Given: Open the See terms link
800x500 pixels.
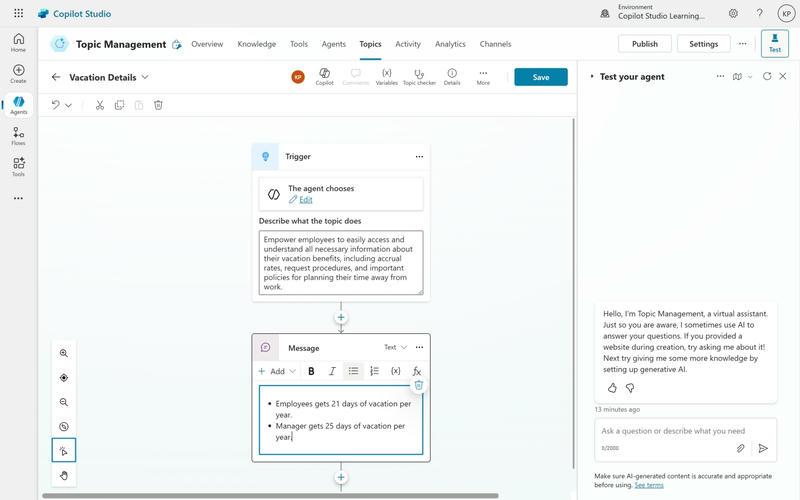Looking at the screenshot, I should click(x=649, y=485).
